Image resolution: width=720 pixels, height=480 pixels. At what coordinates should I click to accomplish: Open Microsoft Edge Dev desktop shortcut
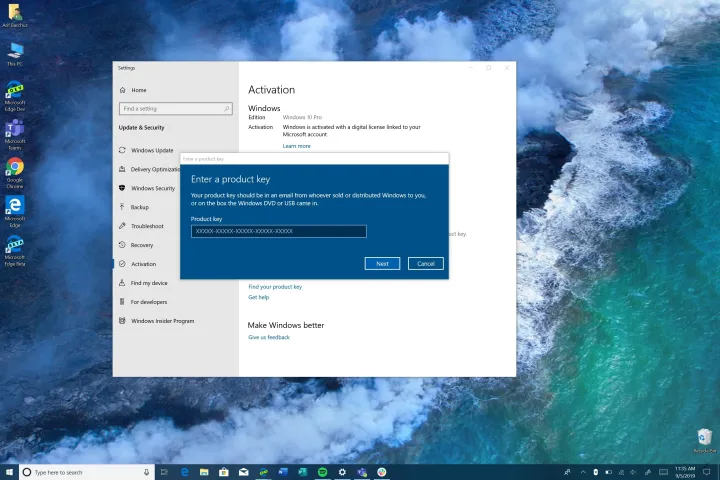point(15,96)
